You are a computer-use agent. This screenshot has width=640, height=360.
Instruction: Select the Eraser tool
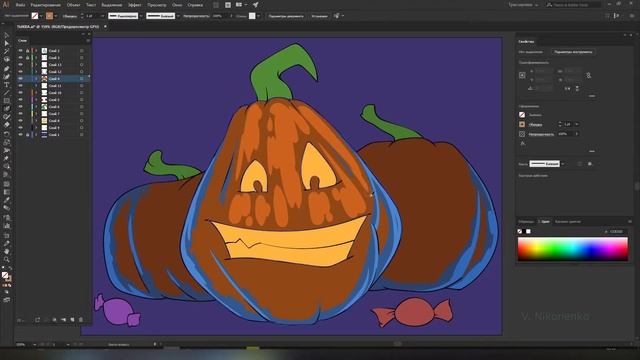tap(7, 125)
